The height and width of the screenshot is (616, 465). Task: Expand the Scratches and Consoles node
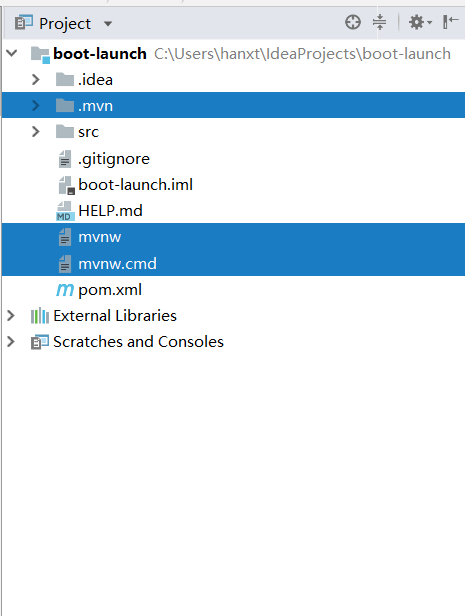click(11, 341)
